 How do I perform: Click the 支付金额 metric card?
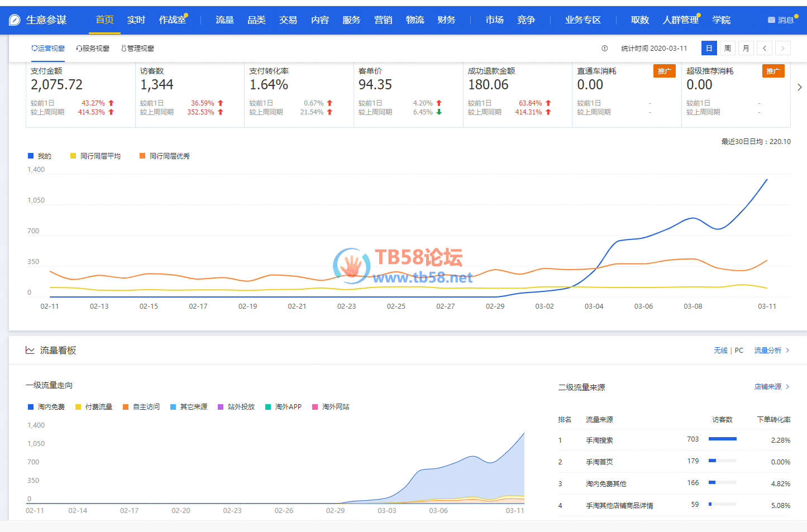click(x=80, y=92)
